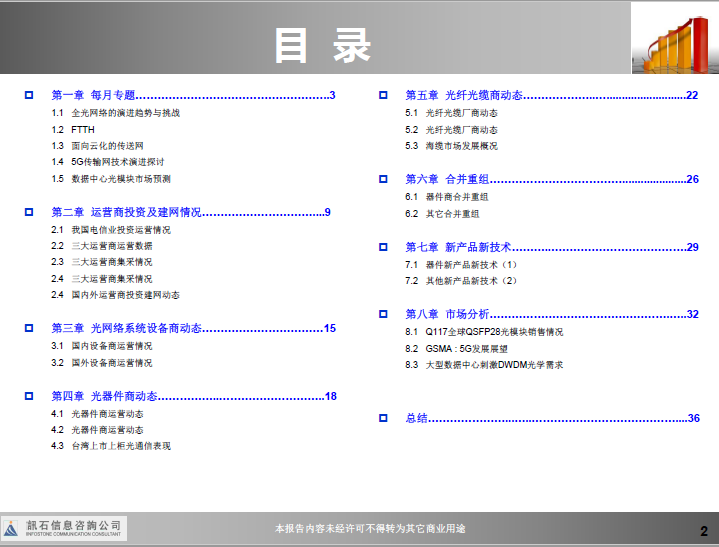The height and width of the screenshot is (547, 719).
Task: Click the square bullet beside 第五章
Action: pyautogui.click(x=383, y=96)
